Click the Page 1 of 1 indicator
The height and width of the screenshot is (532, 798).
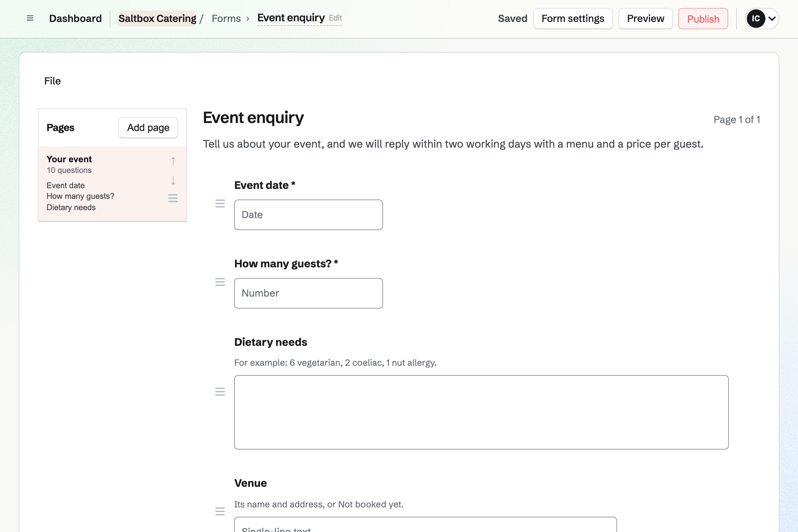click(x=736, y=119)
